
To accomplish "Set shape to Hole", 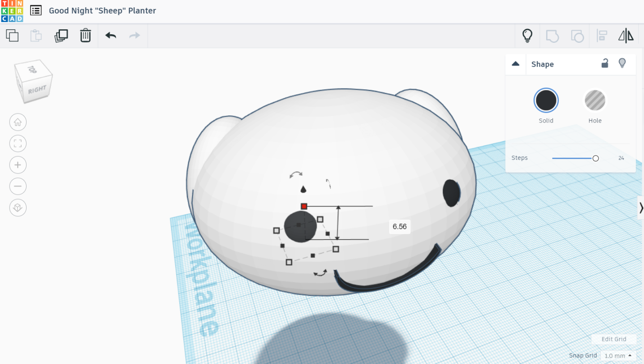I will [595, 100].
